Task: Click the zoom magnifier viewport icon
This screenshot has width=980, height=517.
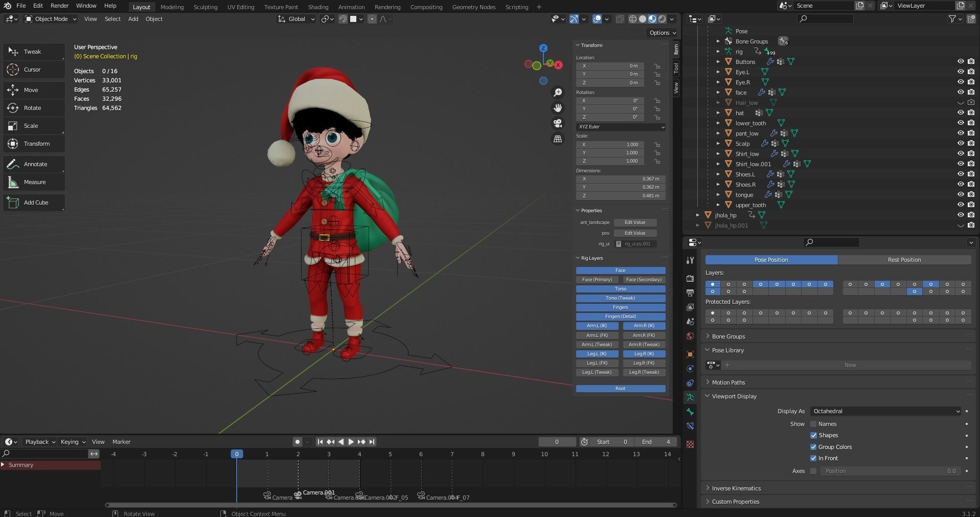Action: click(x=558, y=93)
